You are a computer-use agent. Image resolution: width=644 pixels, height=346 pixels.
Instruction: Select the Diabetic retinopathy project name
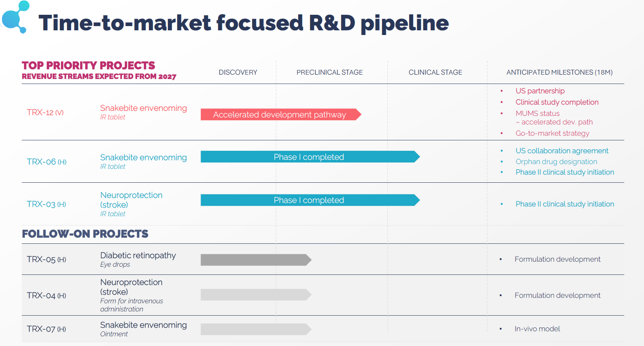[138, 255]
